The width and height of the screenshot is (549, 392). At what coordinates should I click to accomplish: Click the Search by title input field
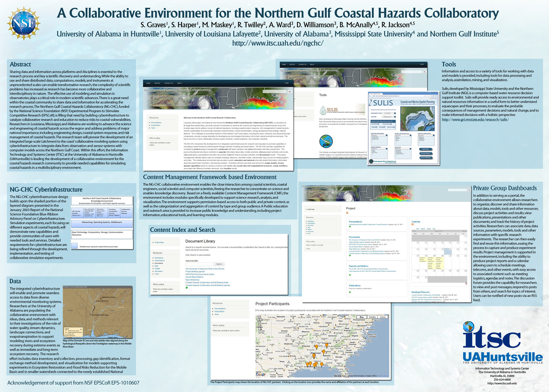point(199,264)
